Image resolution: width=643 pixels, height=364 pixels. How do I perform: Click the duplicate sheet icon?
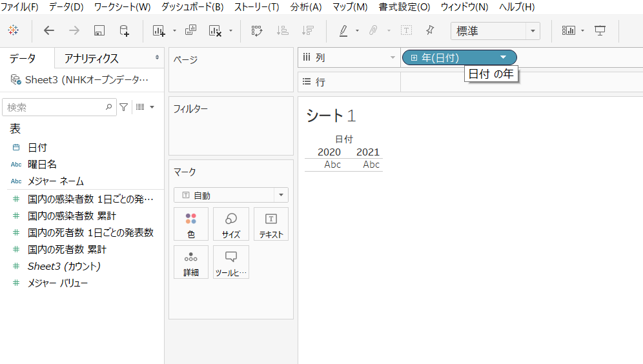[190, 30]
